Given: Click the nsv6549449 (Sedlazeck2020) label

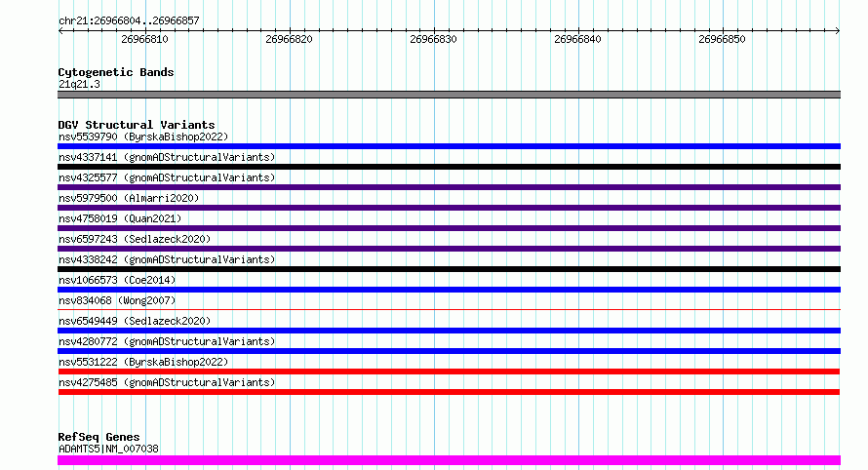Looking at the screenshot, I should coord(135,321).
